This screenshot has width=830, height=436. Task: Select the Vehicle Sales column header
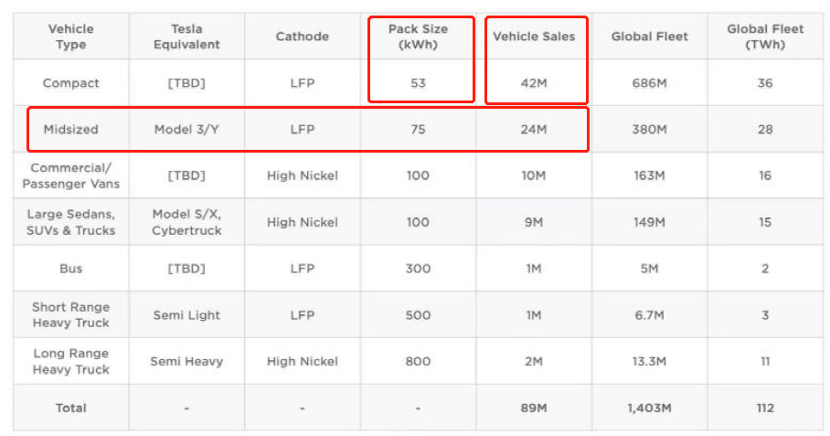(x=534, y=37)
